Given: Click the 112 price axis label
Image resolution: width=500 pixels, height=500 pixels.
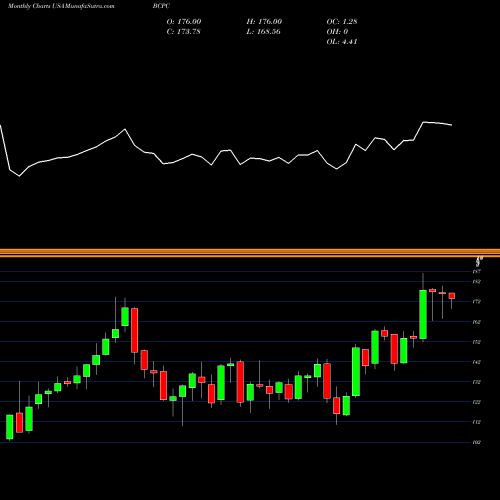Looking at the screenshot, I should pyautogui.click(x=477, y=422).
